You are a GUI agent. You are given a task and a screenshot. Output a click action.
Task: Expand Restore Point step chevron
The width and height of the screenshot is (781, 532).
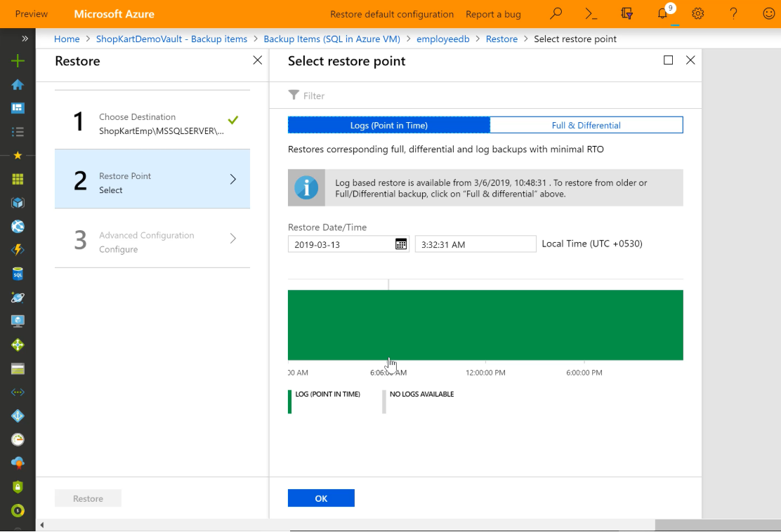(x=232, y=179)
